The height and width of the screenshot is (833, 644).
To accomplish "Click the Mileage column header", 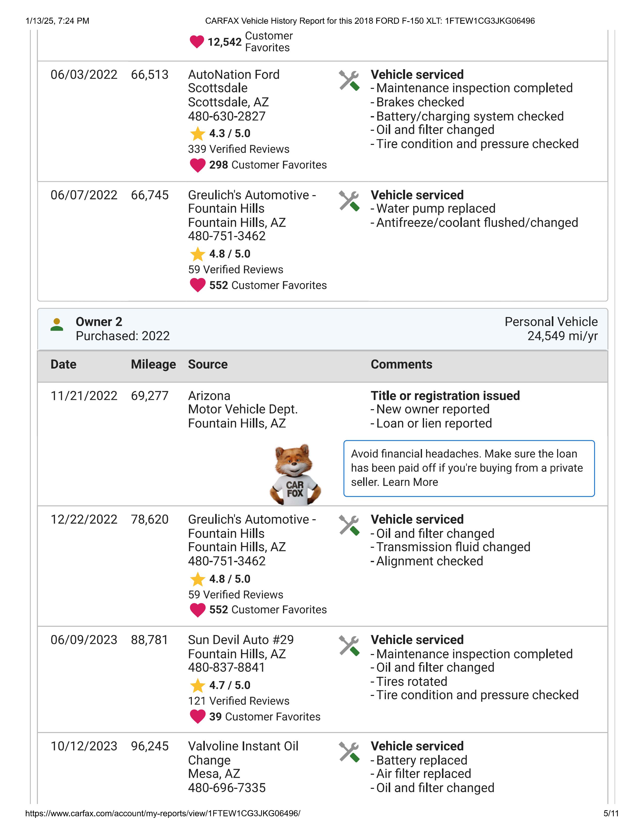I will click(153, 364).
